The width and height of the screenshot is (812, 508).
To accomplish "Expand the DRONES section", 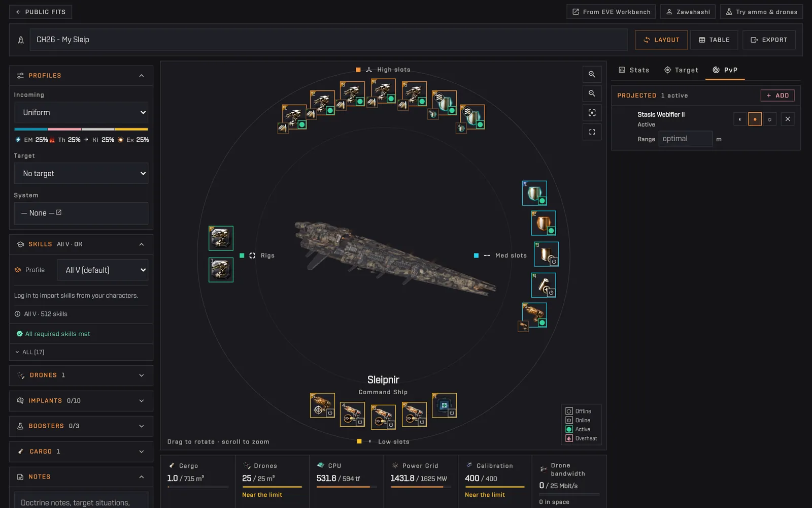I will [x=81, y=375].
